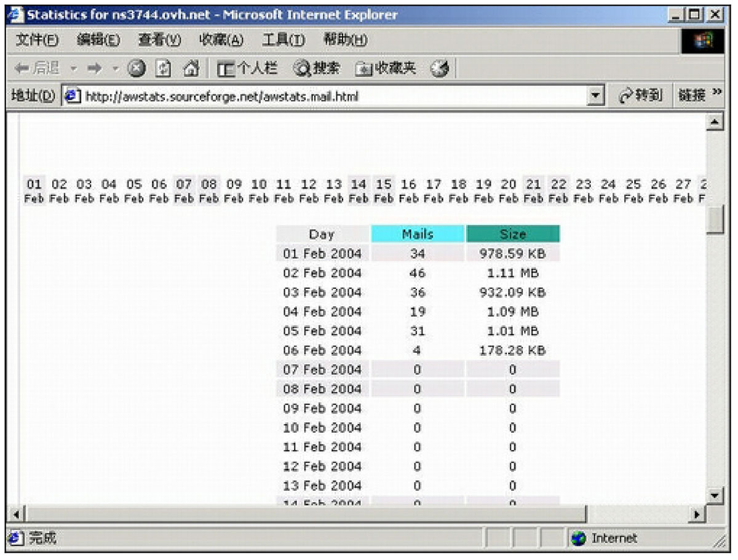The width and height of the screenshot is (738, 560).
Task: Click the 完成 status bar text
Action: coord(42,538)
